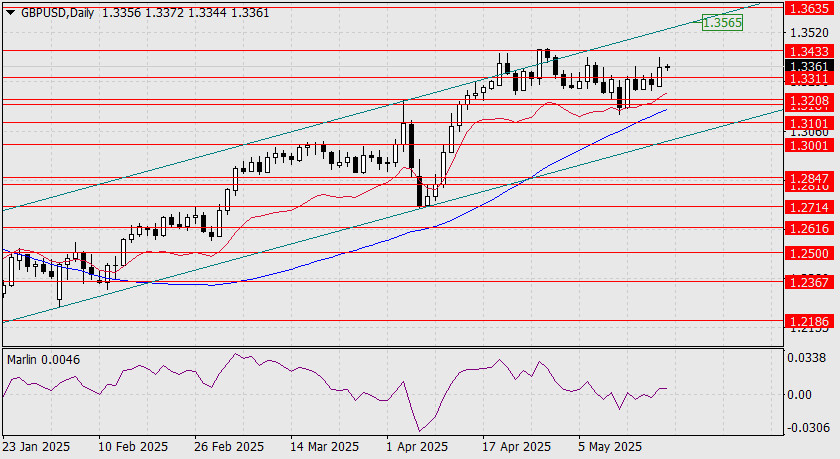Screen dimensions: 840x459
Task: Click the 1.3001 level label
Action: tap(809, 145)
